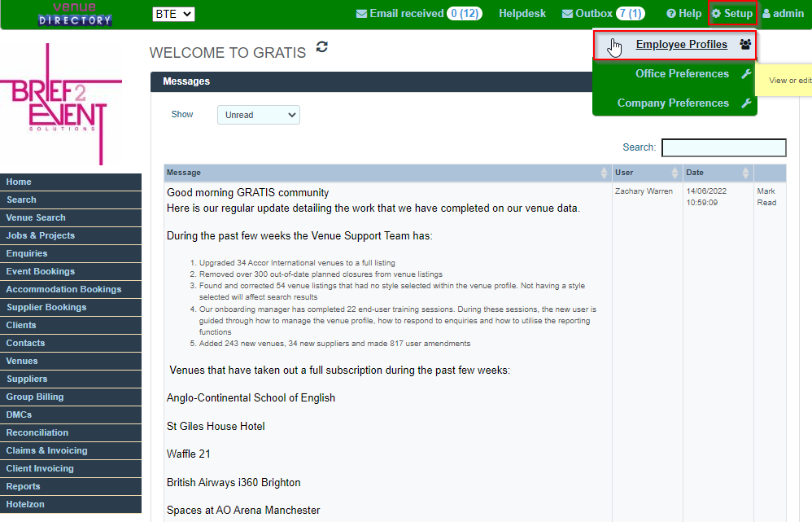Sort by Date column arrows

coord(745,173)
